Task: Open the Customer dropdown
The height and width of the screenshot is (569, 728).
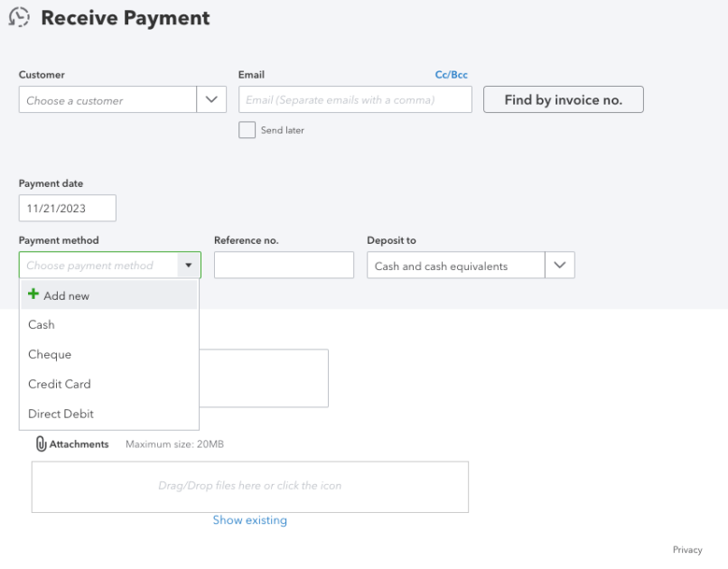Action: (210, 99)
